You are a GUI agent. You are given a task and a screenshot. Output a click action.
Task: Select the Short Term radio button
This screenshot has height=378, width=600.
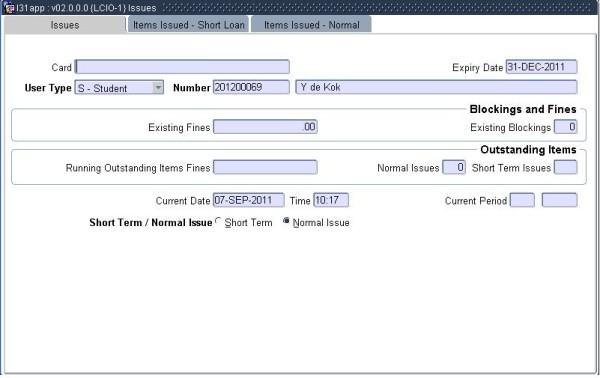click(x=218, y=221)
